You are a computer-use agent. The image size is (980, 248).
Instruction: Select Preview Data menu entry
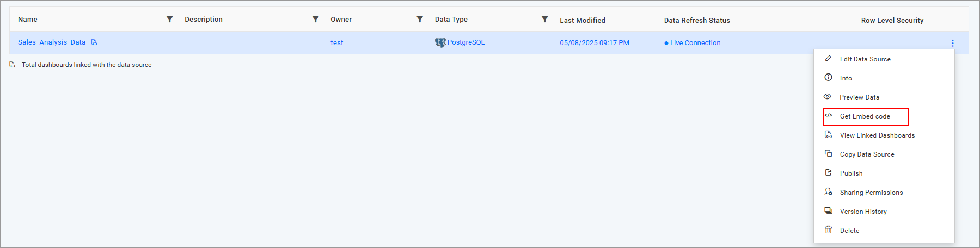(884, 98)
